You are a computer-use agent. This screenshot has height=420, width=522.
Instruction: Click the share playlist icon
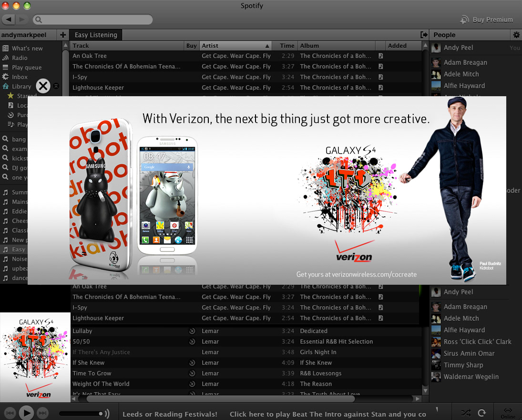coord(424,35)
